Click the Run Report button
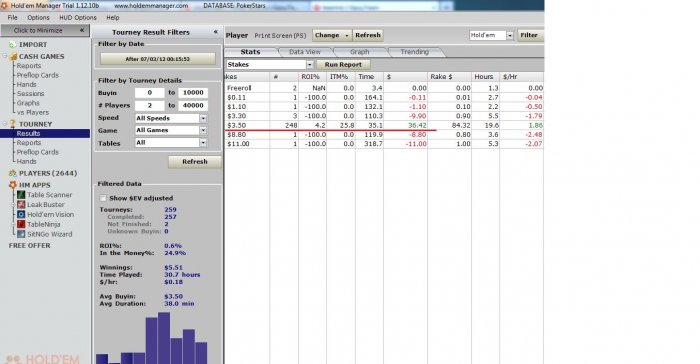 pos(343,65)
